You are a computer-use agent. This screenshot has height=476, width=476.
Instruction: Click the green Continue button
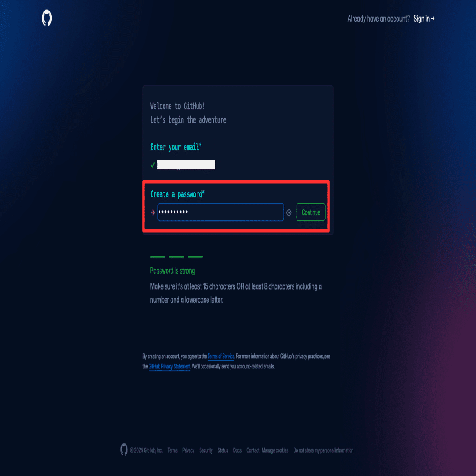click(x=311, y=212)
